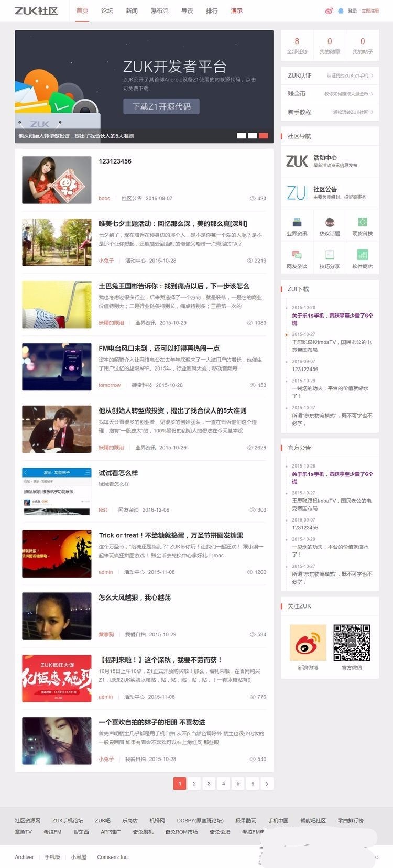The width and height of the screenshot is (393, 868).
Task: Expand the ZUK认证 row chevron
Action: 372,75
